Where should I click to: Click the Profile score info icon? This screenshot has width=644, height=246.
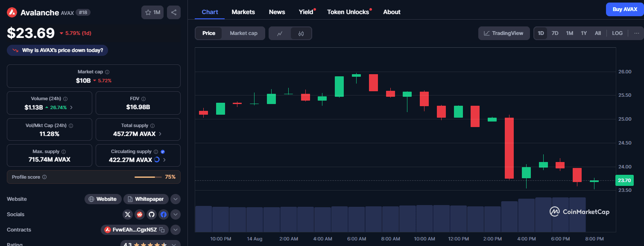[x=44, y=177]
